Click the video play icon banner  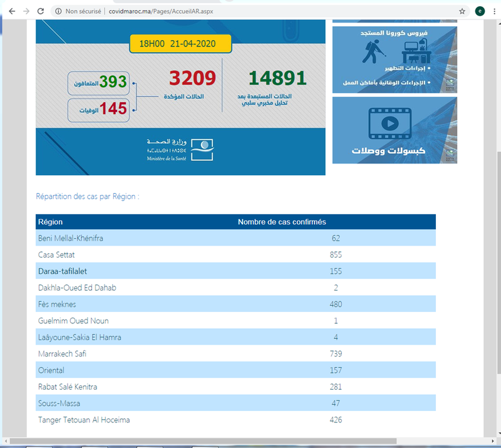point(395,130)
